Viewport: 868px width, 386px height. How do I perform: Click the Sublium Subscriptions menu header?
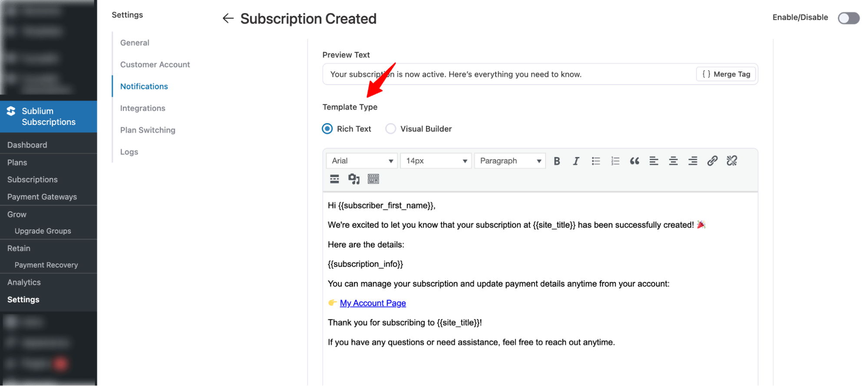click(x=48, y=117)
